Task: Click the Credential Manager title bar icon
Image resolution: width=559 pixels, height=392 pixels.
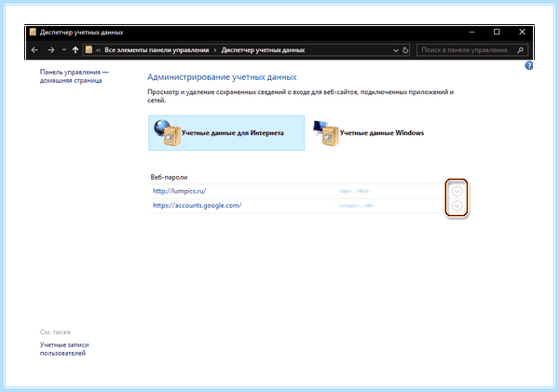Action: click(x=33, y=32)
